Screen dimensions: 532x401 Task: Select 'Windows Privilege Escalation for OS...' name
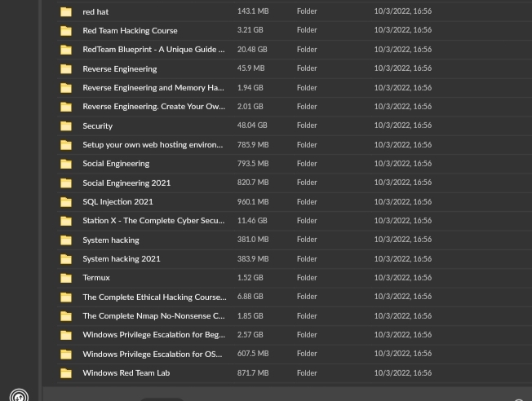click(x=153, y=355)
